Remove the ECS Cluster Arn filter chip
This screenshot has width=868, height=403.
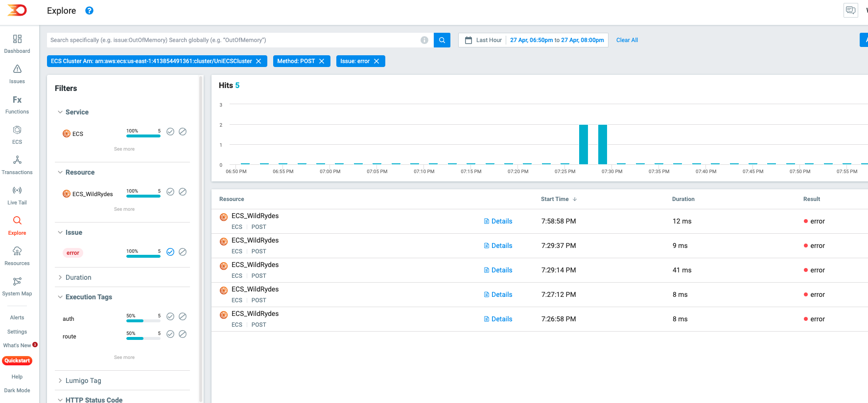click(x=258, y=61)
